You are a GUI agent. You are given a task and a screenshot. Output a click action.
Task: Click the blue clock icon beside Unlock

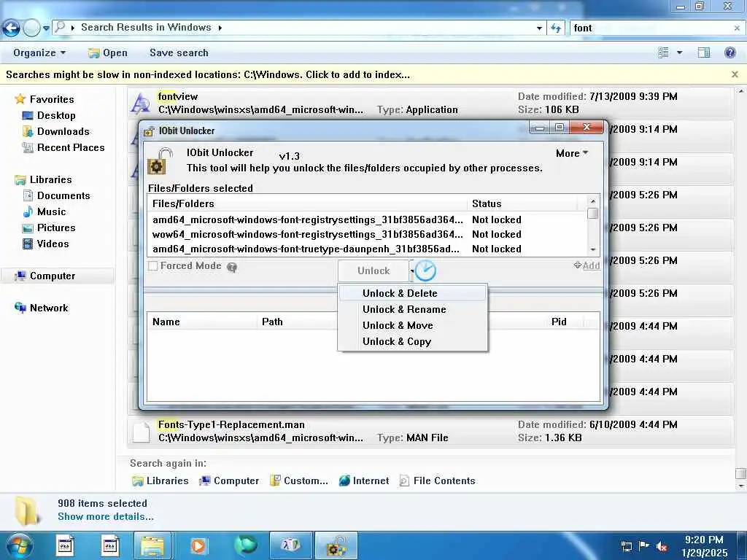point(425,271)
